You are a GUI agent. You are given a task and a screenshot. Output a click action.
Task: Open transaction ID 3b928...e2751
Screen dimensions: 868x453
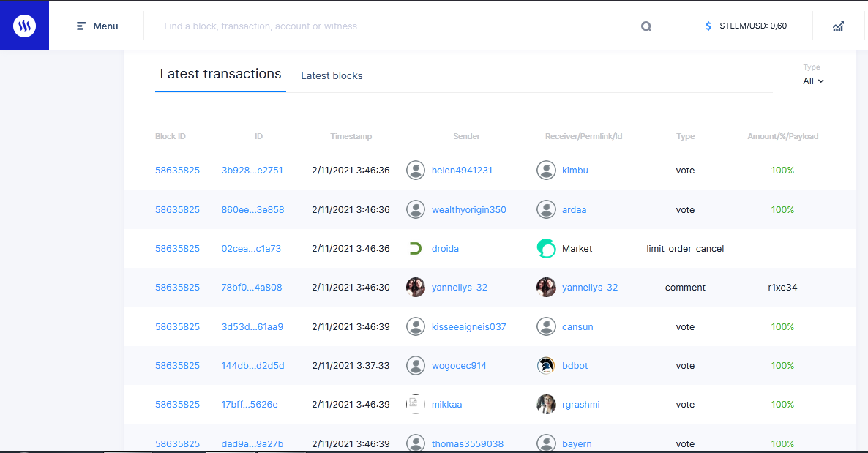(252, 171)
